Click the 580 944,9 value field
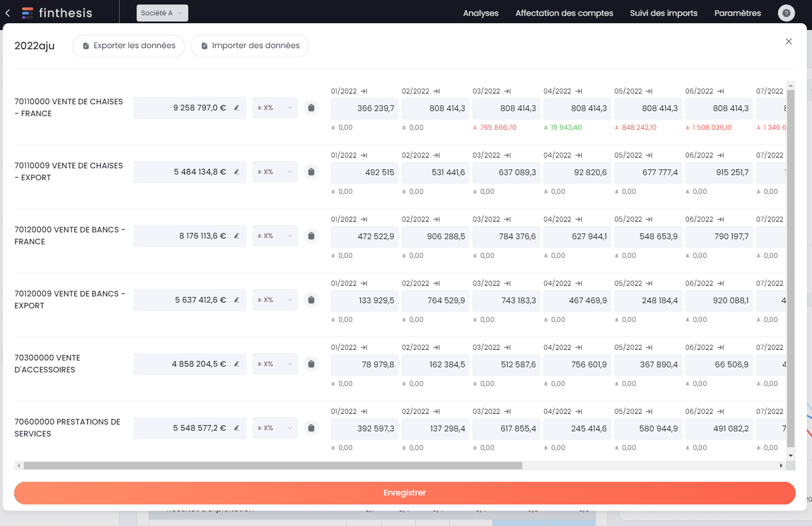The height and width of the screenshot is (526, 812). (648, 429)
